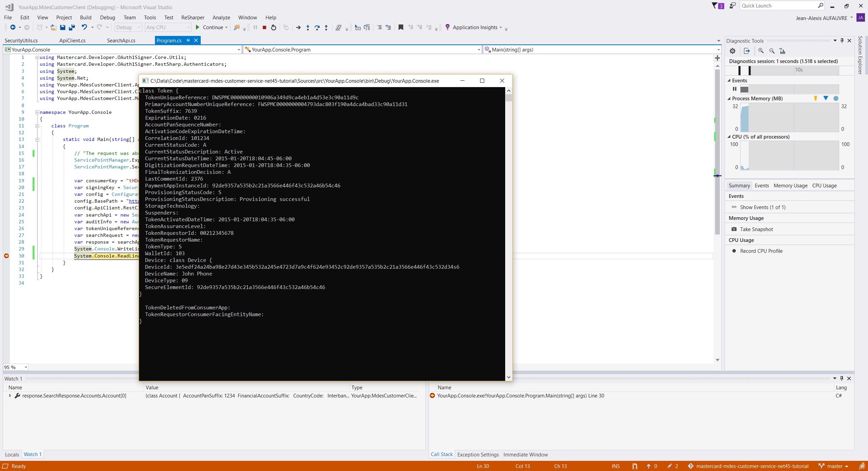Click the console window vertical scrollbar
Image resolution: width=868 pixels, height=471 pixels.
tap(509, 234)
